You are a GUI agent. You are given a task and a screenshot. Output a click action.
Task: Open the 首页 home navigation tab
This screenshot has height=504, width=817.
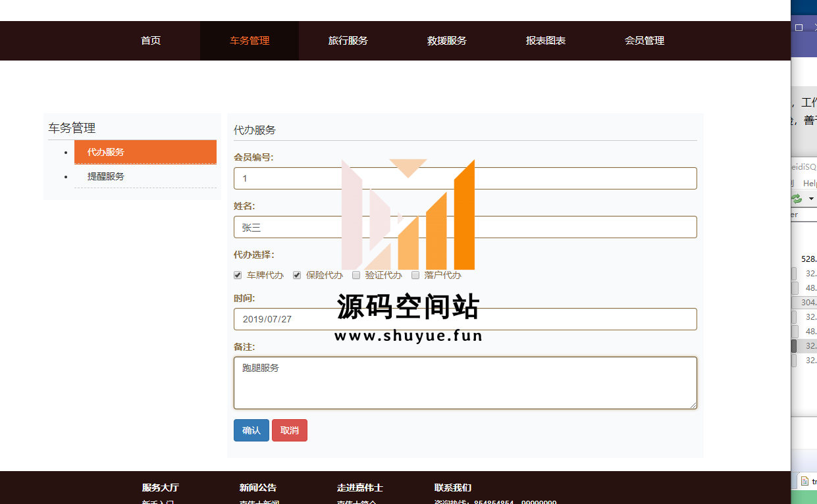[151, 41]
